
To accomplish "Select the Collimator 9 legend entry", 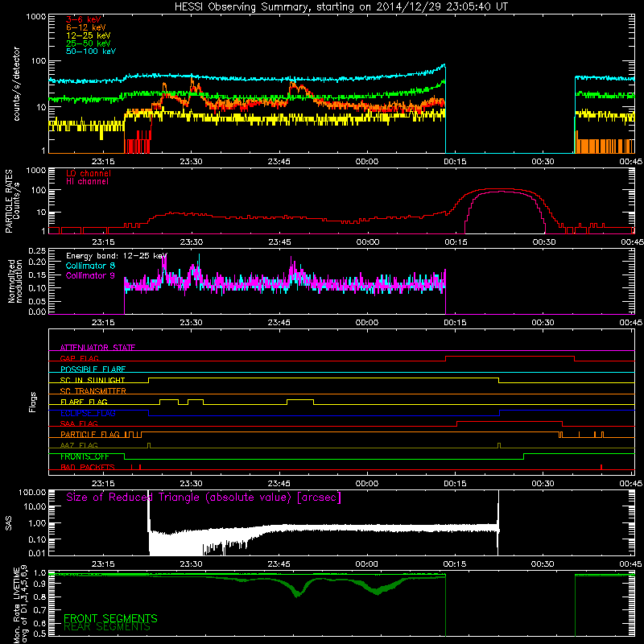I will [x=90, y=275].
